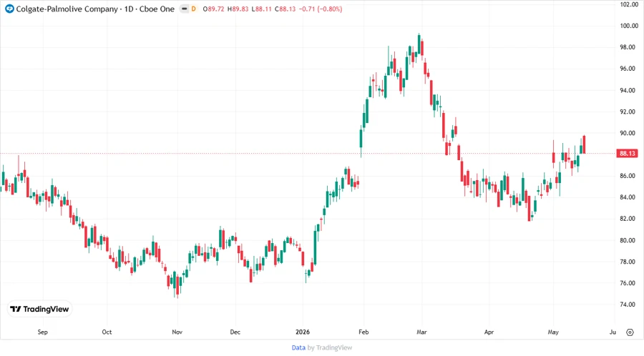Click the Oct label on time axis
This screenshot has height=356, width=644.
click(107, 332)
